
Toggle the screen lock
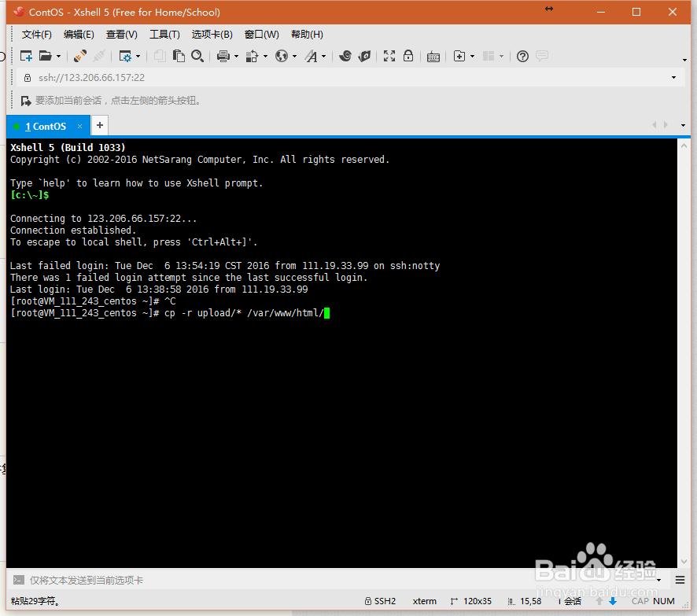tap(409, 56)
